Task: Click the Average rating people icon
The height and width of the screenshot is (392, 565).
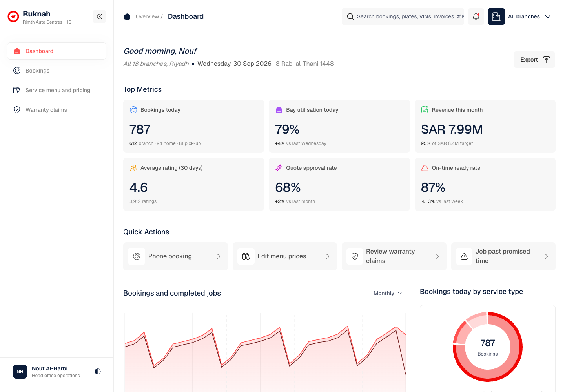Action: click(x=133, y=168)
